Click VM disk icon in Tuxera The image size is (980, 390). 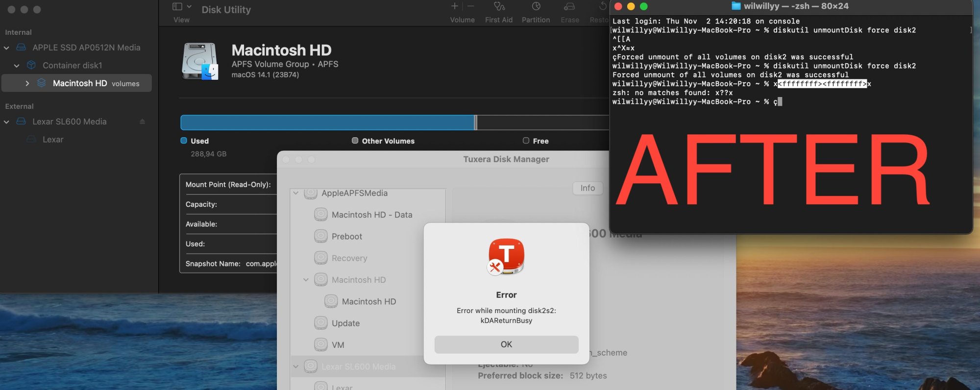point(321,344)
